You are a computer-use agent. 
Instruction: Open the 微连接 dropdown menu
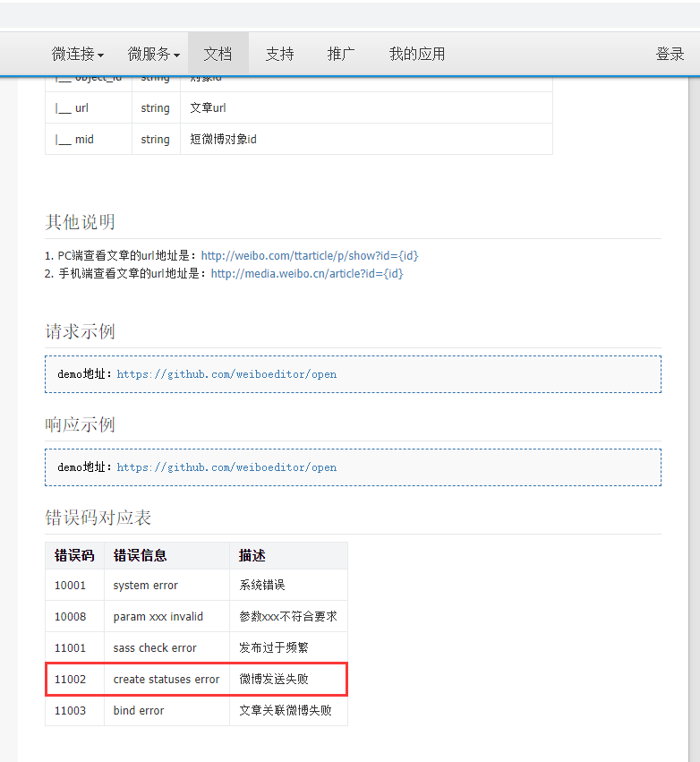tap(77, 54)
